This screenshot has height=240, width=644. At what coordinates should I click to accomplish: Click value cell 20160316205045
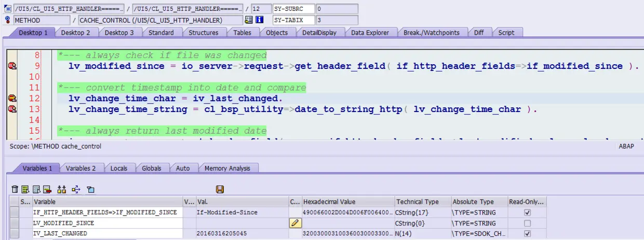click(x=242, y=233)
